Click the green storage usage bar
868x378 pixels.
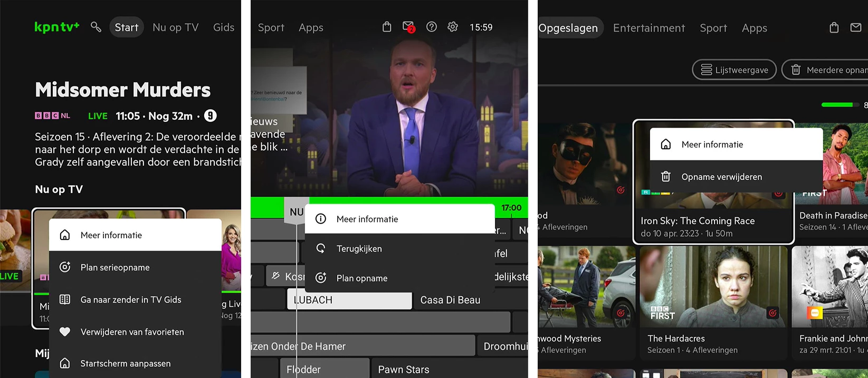[840, 105]
